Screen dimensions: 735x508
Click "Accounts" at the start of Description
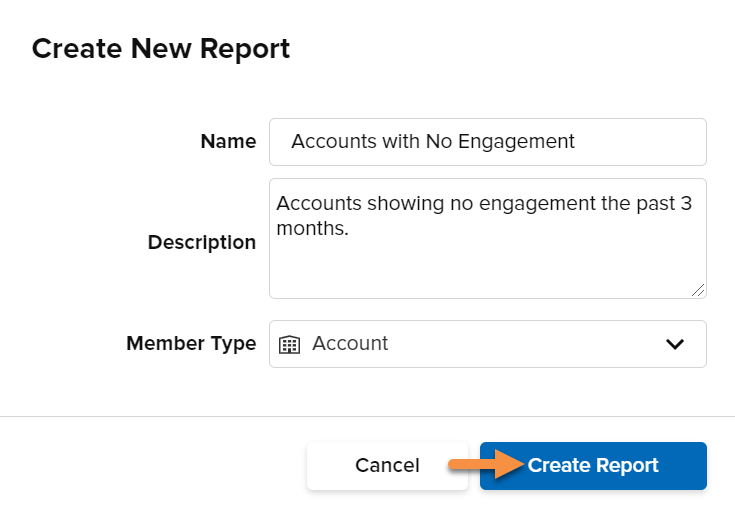click(319, 203)
